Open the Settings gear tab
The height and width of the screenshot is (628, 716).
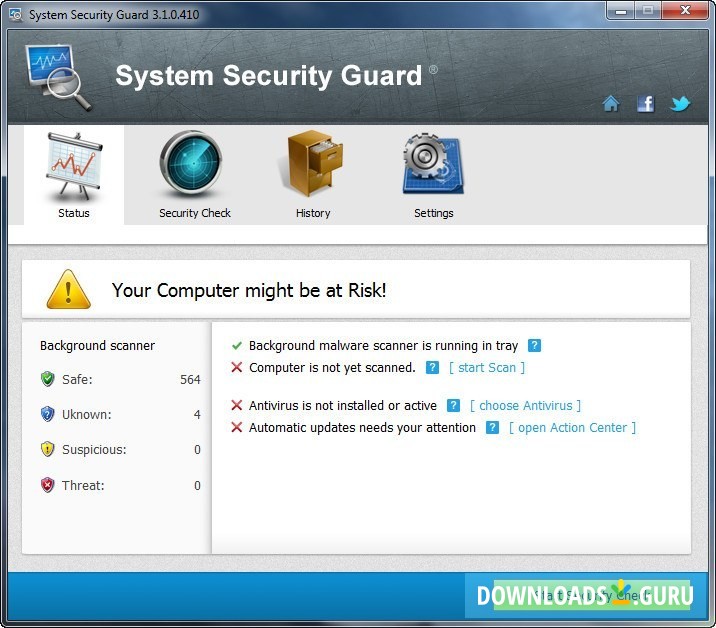pos(433,175)
